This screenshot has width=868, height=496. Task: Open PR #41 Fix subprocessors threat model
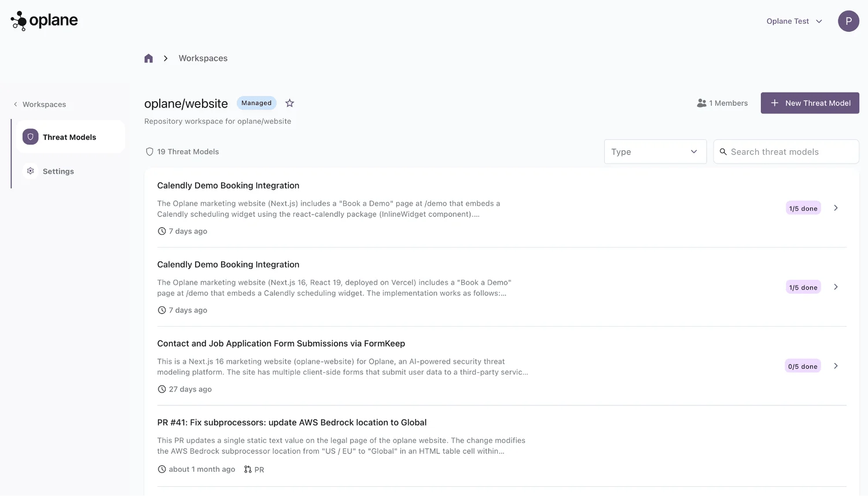[292, 423]
